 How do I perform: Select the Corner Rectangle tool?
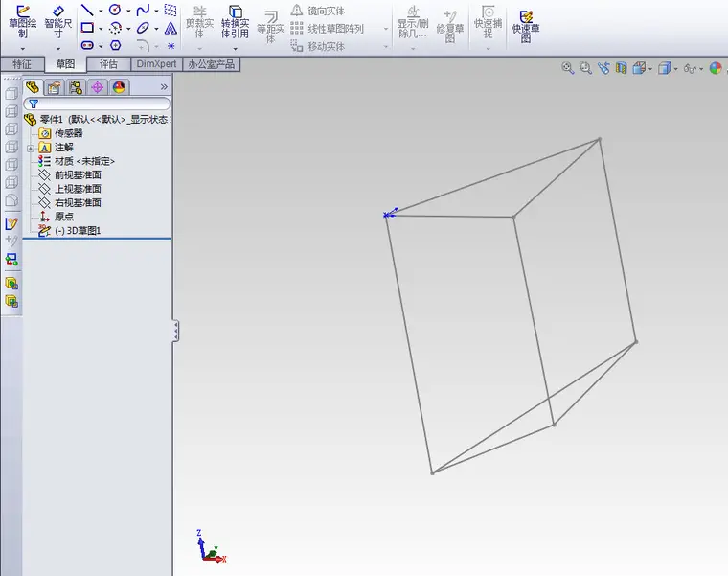tap(87, 28)
